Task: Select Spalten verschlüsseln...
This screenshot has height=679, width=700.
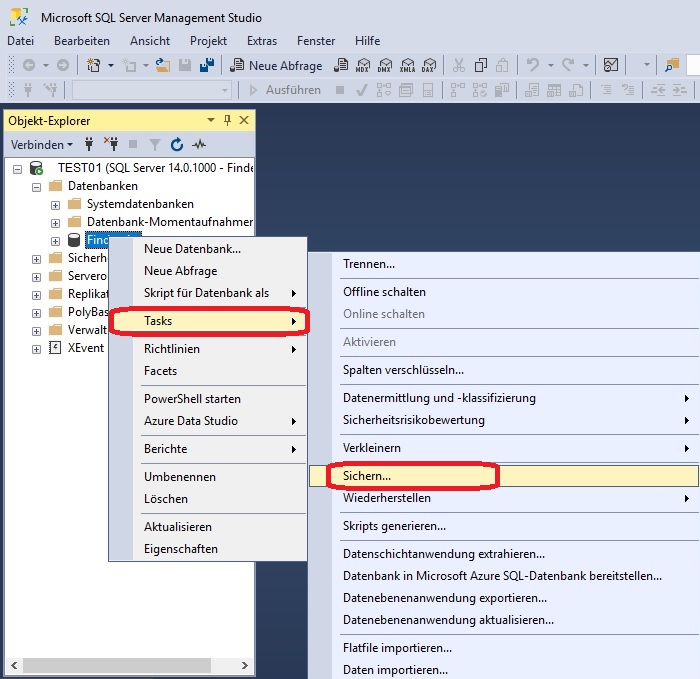Action: point(504,370)
